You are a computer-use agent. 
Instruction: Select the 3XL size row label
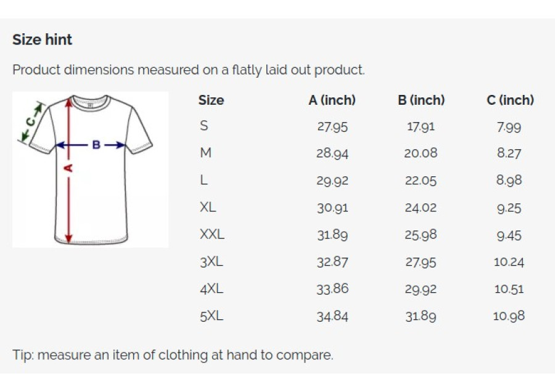click(x=212, y=261)
